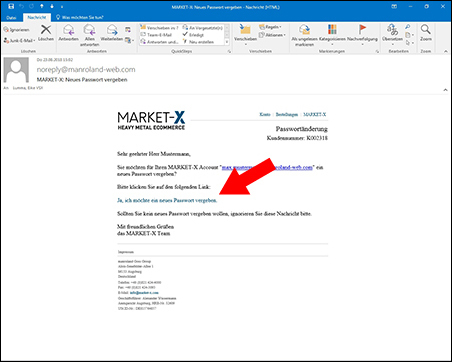Collapse the ribbon with the chevron
The image size is (452, 362).
click(446, 51)
